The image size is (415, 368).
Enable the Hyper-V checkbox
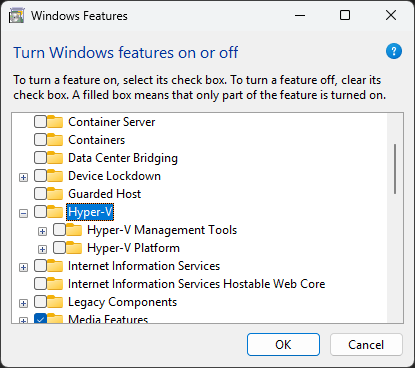[x=40, y=212]
